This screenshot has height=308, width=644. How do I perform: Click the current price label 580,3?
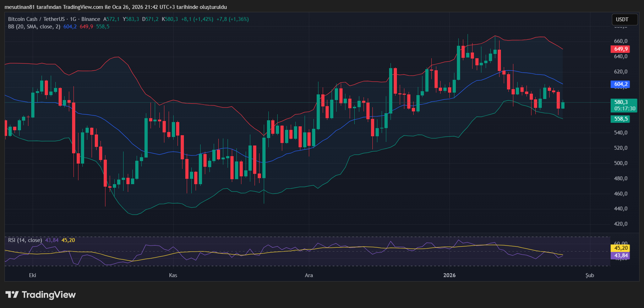(621, 102)
